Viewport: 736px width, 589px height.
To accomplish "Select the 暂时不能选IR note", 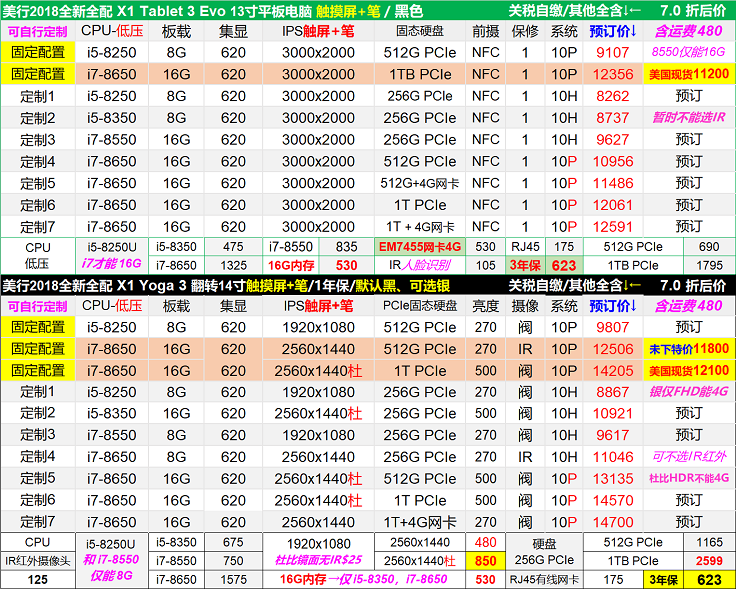I will tap(688, 118).
